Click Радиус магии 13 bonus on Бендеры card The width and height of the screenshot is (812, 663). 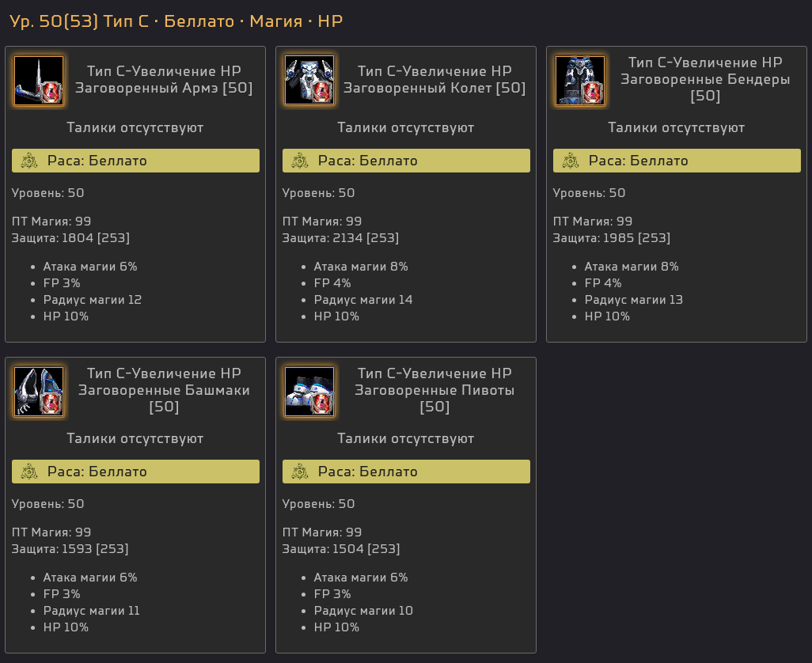click(x=634, y=300)
